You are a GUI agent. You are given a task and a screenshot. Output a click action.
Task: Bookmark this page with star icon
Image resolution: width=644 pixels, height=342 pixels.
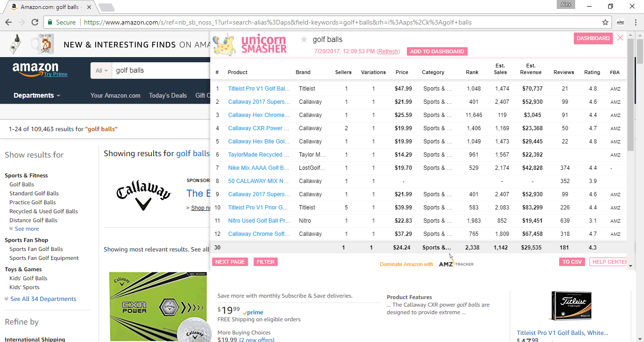[605, 22]
